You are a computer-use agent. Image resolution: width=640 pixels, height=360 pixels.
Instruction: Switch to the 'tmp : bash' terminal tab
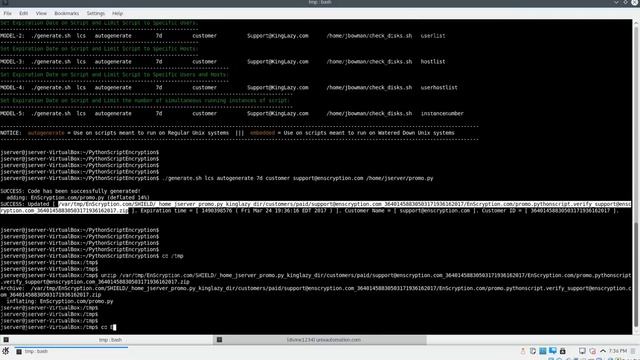point(107,340)
